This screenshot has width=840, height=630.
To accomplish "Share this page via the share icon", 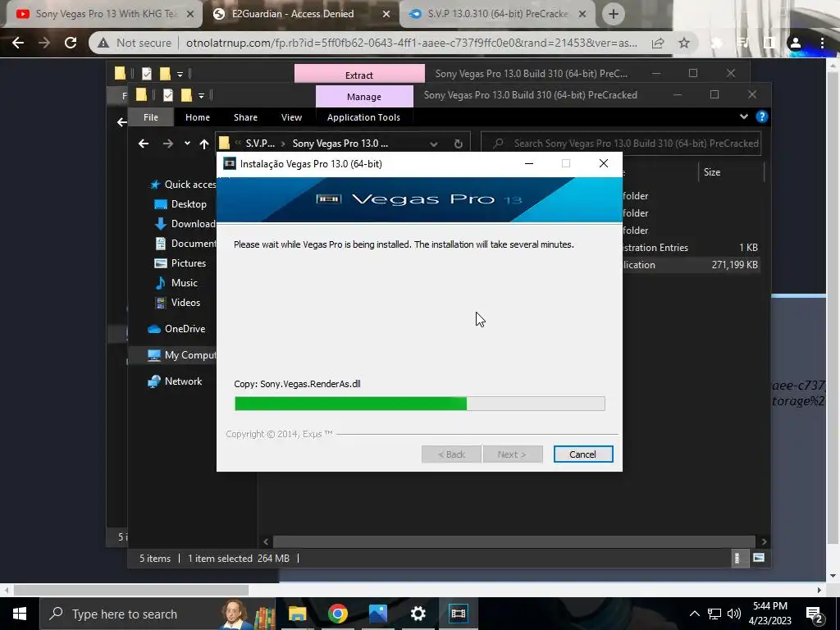I will [658, 43].
